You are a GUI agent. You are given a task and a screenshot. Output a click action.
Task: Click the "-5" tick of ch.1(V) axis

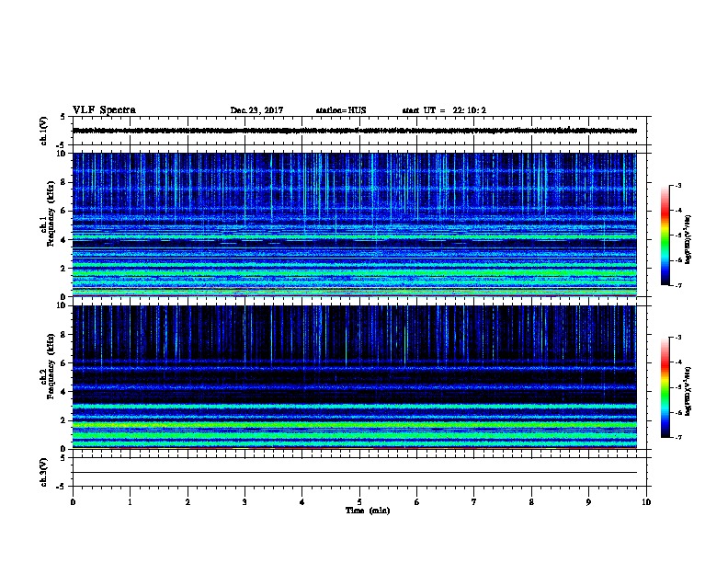pyautogui.click(x=62, y=145)
